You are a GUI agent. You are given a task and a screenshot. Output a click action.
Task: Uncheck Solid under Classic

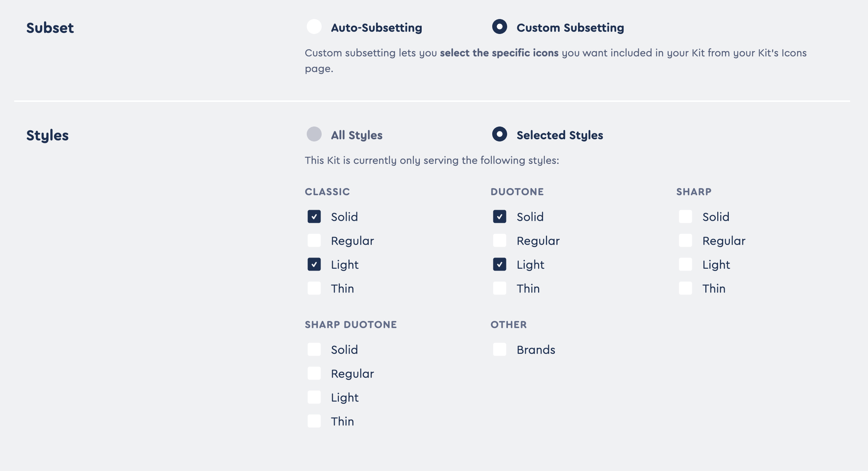pyautogui.click(x=314, y=216)
